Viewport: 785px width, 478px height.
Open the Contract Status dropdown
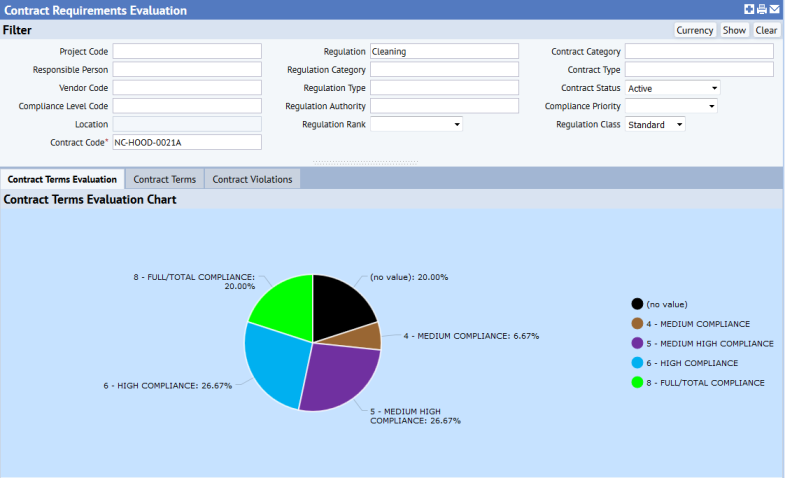click(672, 88)
